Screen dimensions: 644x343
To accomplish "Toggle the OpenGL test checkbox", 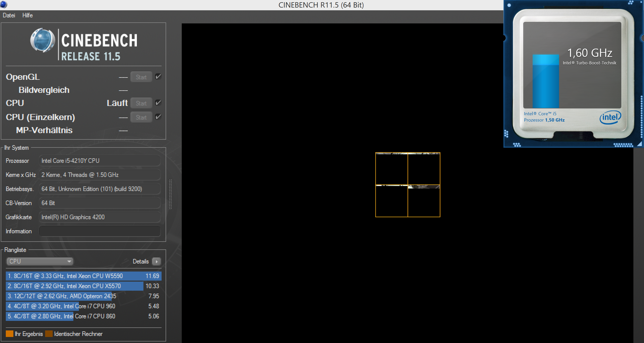I will 158,77.
